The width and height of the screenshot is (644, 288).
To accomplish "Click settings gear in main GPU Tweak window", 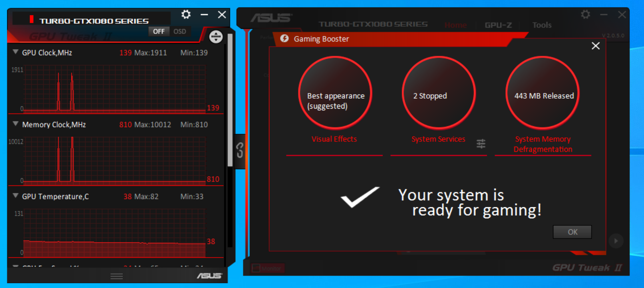I will (x=586, y=15).
